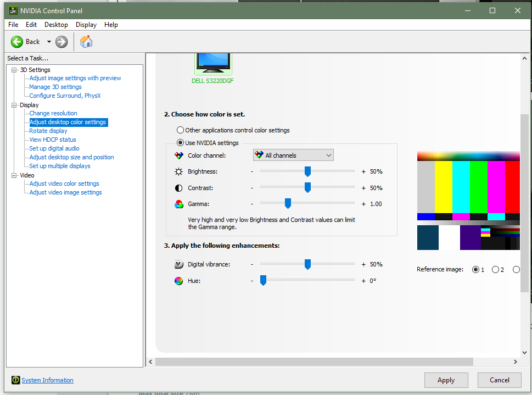The image size is (532, 395).
Task: Click the Forward arrow icon in toolbar
Action: 61,42
